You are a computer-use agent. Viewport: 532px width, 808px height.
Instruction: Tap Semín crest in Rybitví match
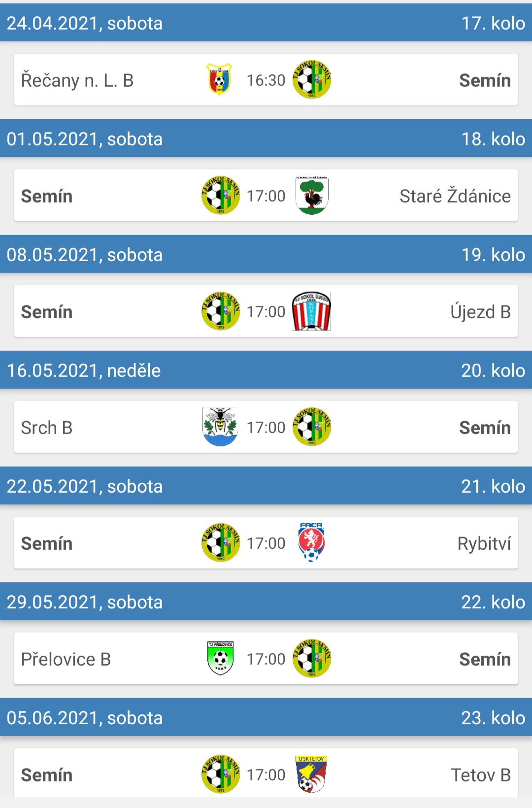point(221,542)
